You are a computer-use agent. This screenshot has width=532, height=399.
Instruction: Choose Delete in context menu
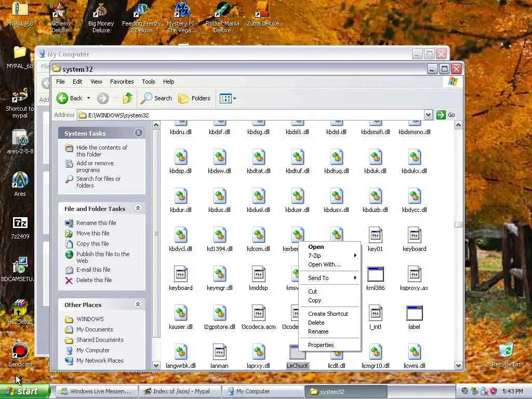(329, 323)
